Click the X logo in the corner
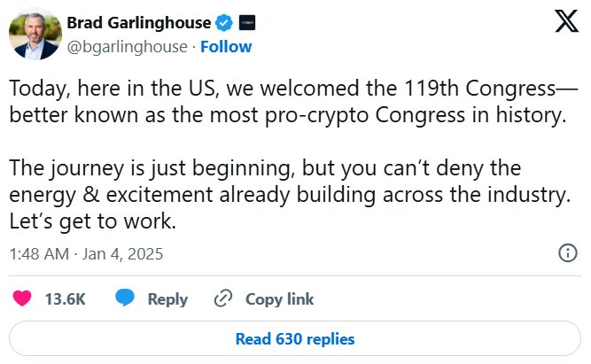Screen dimensions: 591x364 coord(565,23)
